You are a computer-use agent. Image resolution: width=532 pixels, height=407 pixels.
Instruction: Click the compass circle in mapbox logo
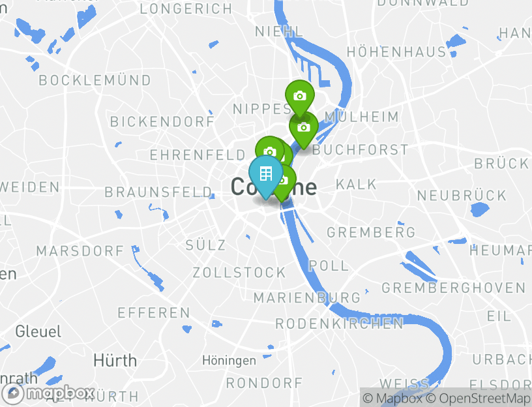point(12,394)
